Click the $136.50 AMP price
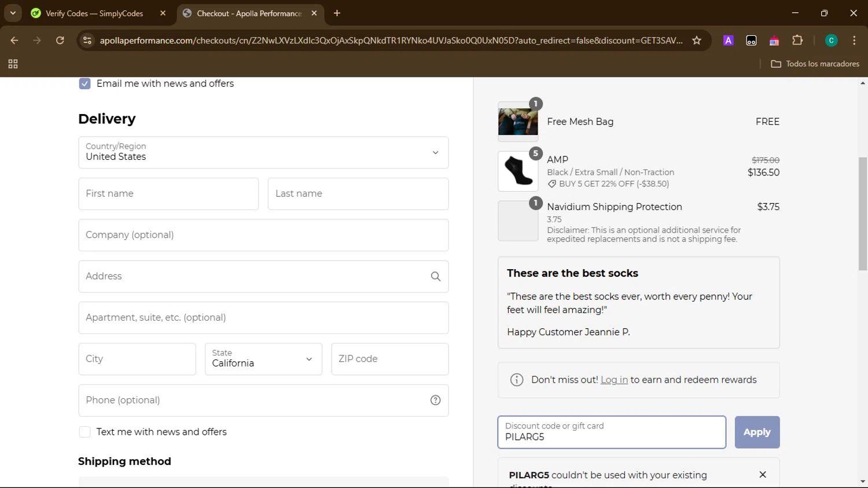Viewport: 868px width, 488px height. click(x=763, y=173)
